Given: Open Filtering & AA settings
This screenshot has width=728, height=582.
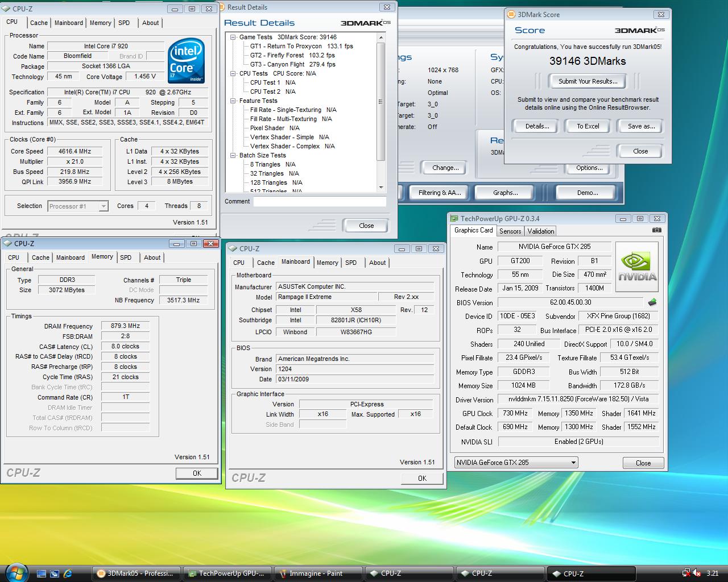Looking at the screenshot, I should pyautogui.click(x=440, y=193).
